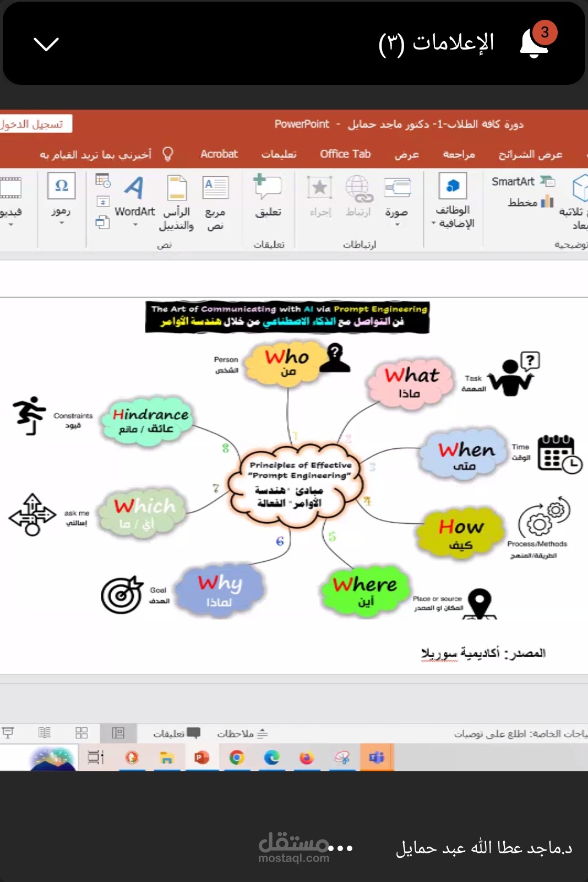588x882 pixels.
Task: Select the Where green cloud shape
Action: point(366,589)
